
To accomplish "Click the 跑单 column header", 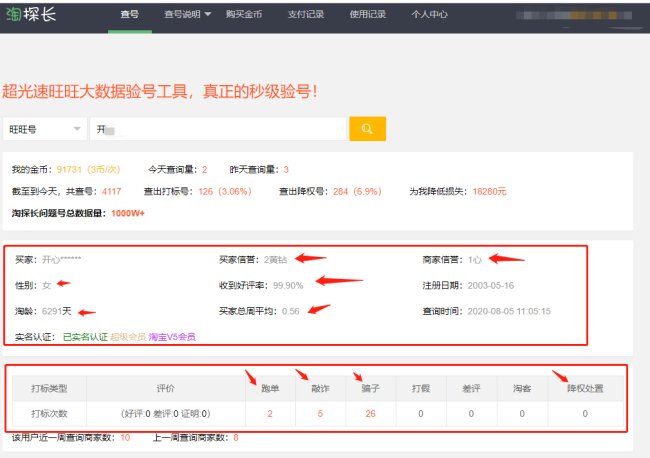I will 270,388.
